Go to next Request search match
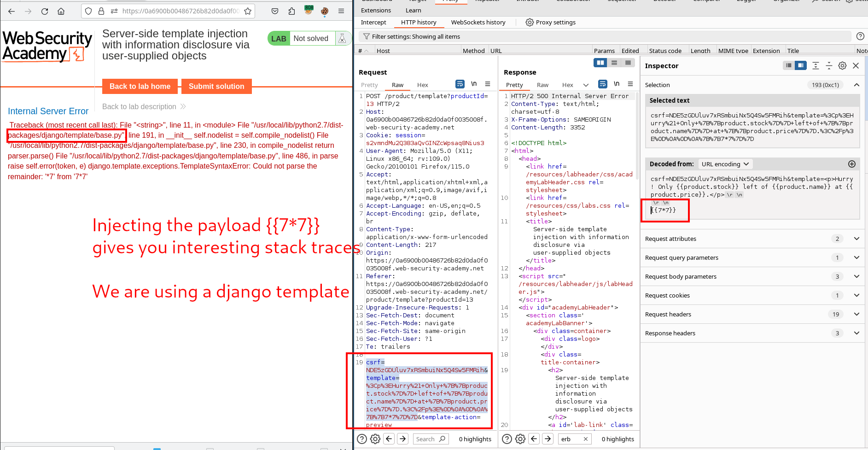This screenshot has width=868, height=450. (x=403, y=439)
